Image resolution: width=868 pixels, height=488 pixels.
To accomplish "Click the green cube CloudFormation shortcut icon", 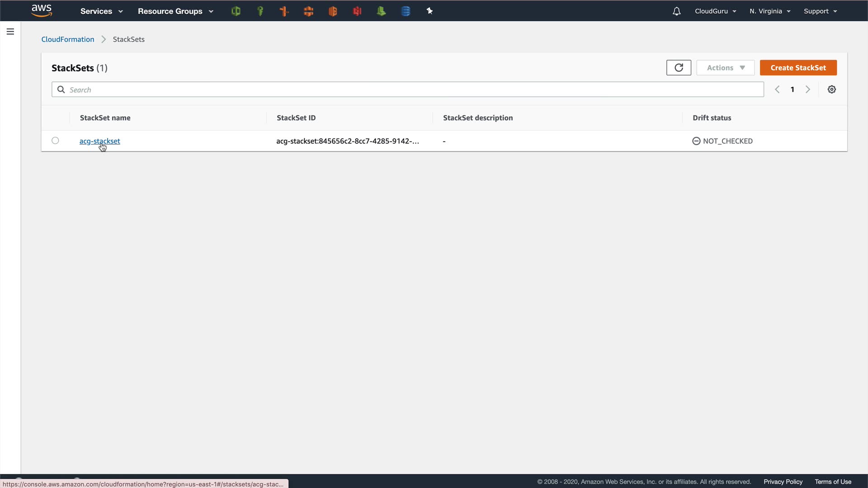I will [236, 11].
